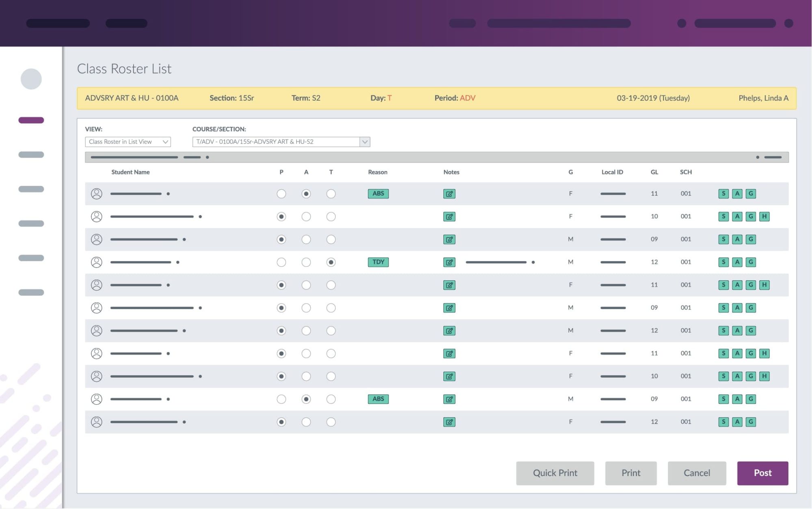Click the edit note icon for tenth student
This screenshot has width=812, height=509.
[450, 399]
